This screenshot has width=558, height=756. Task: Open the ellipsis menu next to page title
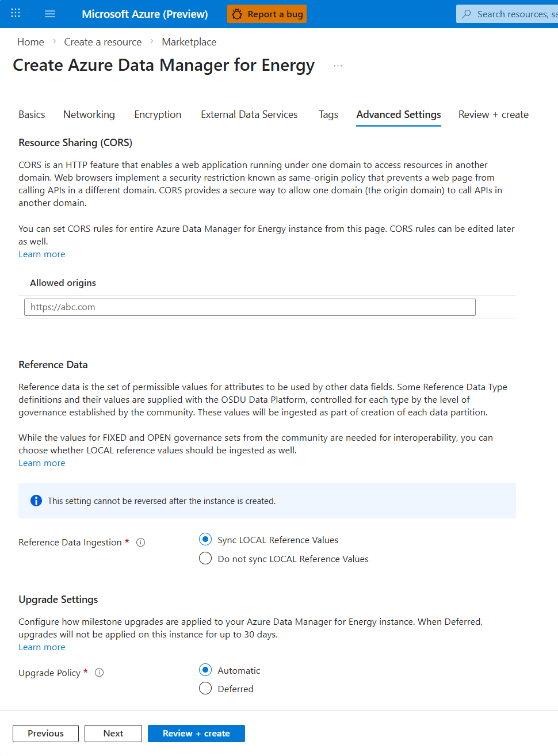click(x=338, y=66)
